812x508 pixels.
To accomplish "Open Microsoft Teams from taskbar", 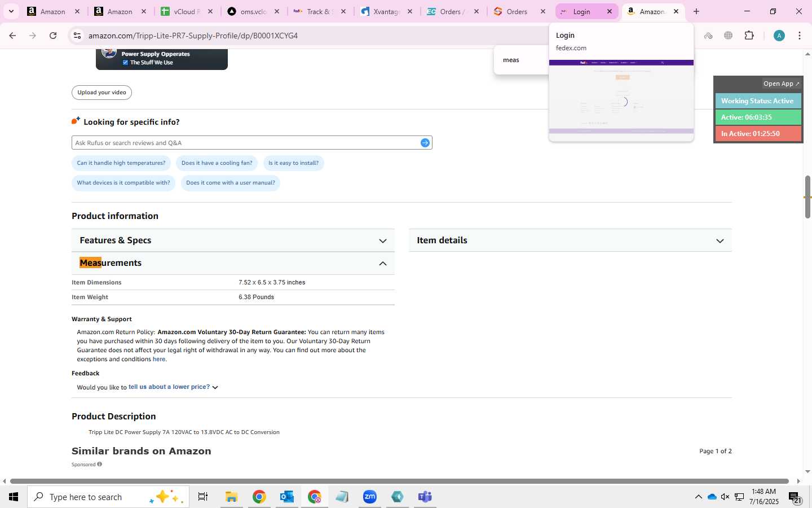I will 425,497.
